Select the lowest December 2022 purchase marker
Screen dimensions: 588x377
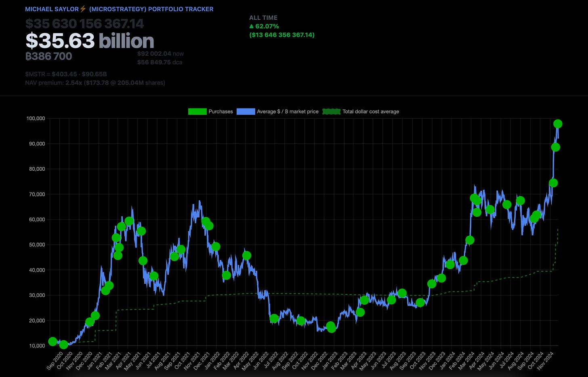[x=332, y=329]
